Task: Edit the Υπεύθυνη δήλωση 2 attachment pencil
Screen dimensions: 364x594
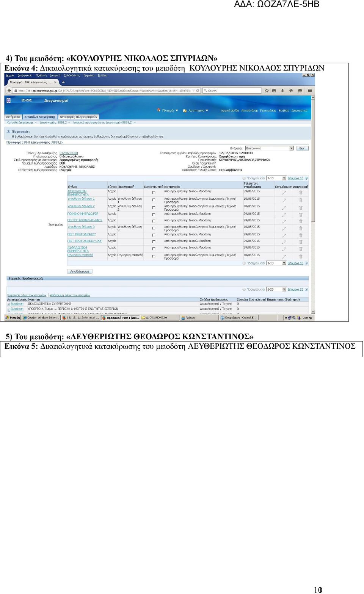Action: click(x=284, y=208)
